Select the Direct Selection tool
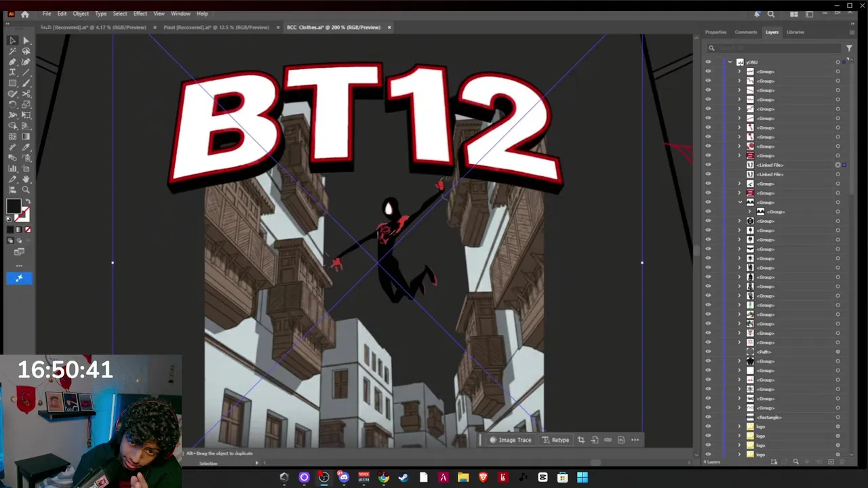 point(26,41)
